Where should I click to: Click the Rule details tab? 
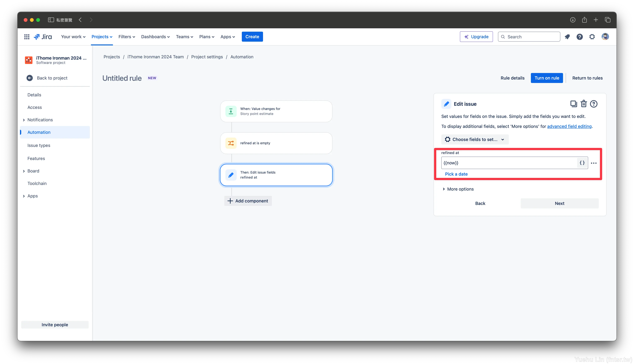pyautogui.click(x=512, y=78)
